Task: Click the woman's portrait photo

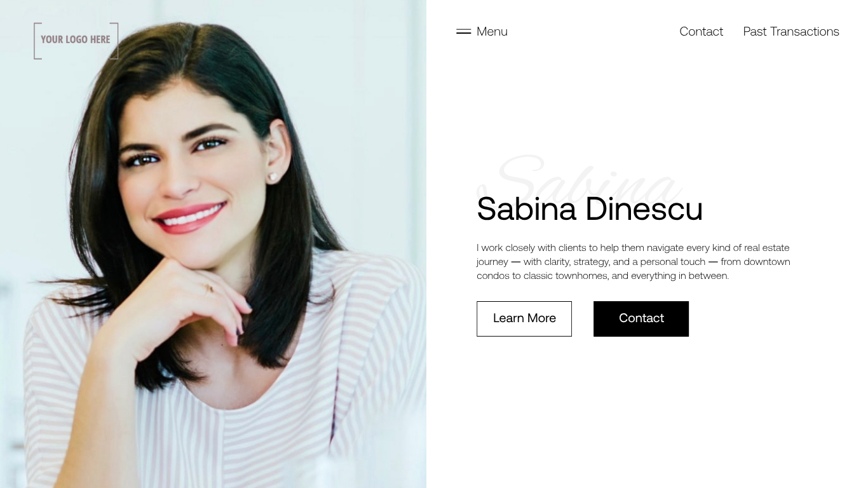Action: pos(213,244)
